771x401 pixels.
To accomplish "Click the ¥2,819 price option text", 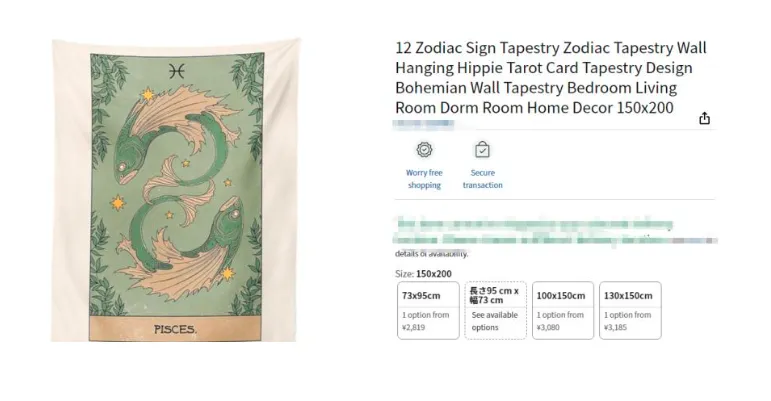I will pyautogui.click(x=414, y=327).
